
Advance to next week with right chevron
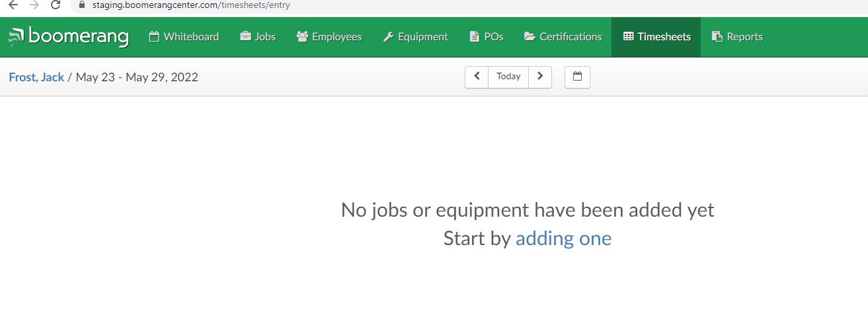click(540, 77)
